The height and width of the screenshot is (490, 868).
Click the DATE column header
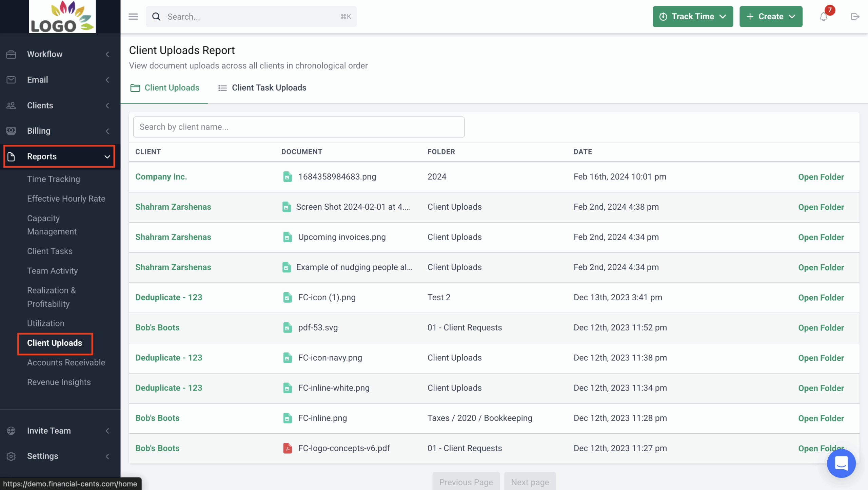click(583, 152)
